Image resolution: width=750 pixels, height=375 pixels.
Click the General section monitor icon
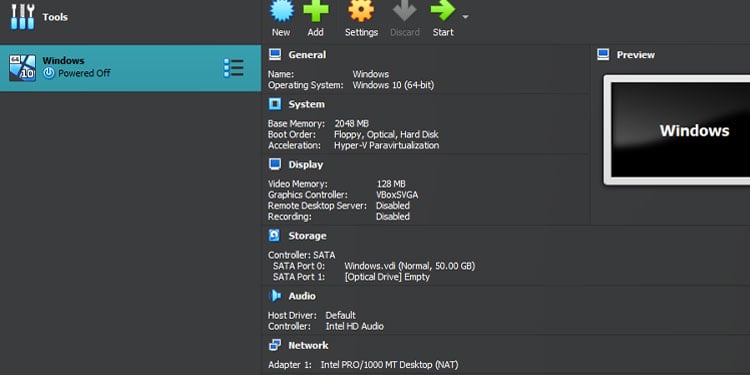pyautogui.click(x=275, y=55)
